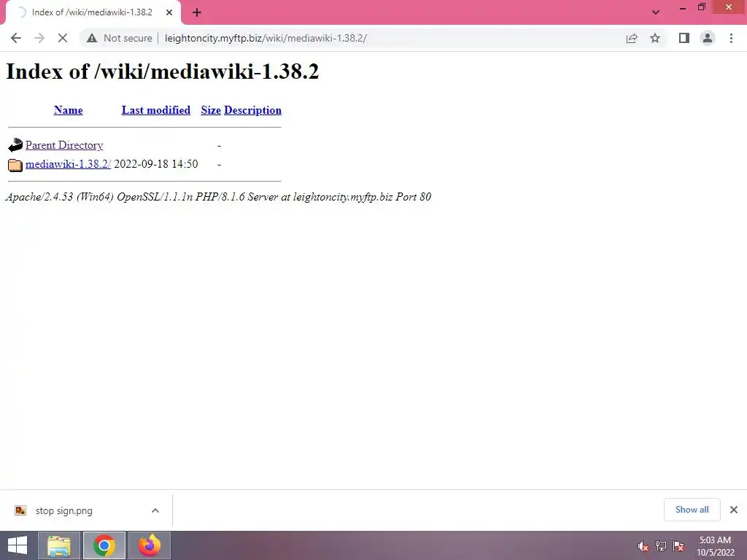Close the downloads bar
The width and height of the screenshot is (747, 560).
[x=734, y=510]
